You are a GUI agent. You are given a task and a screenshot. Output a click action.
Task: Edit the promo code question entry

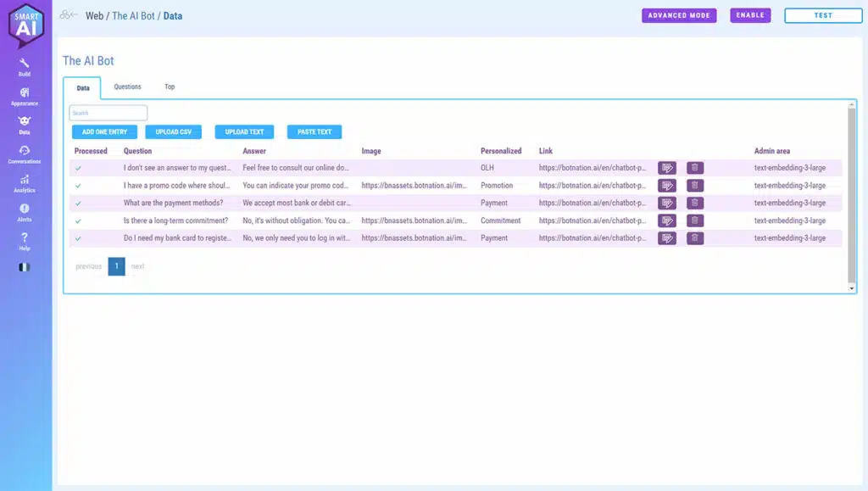click(667, 186)
